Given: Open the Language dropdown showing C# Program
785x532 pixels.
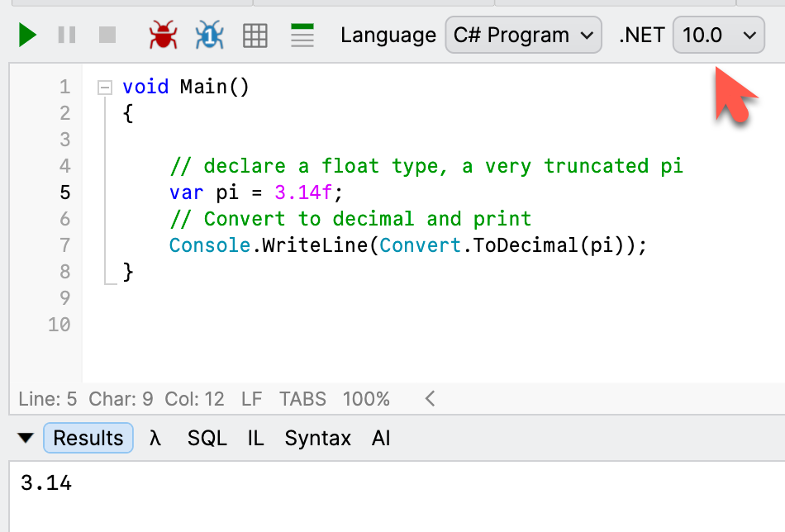Looking at the screenshot, I should 523,35.
